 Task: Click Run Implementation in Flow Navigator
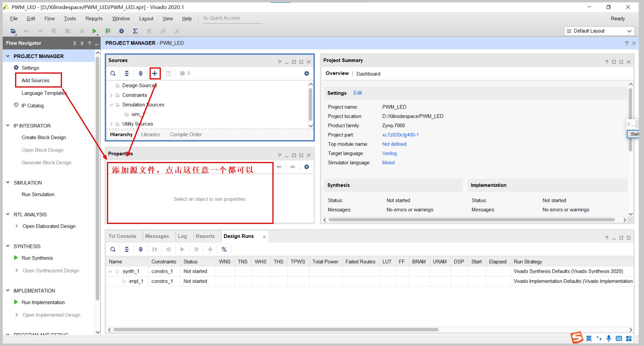(43, 302)
